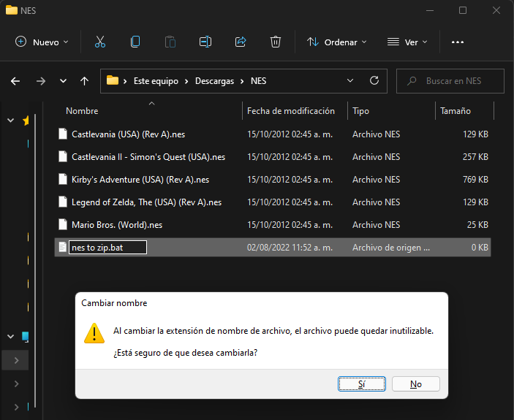The width and height of the screenshot is (514, 420).
Task: Click the Cut scissors icon
Action: (x=100, y=42)
